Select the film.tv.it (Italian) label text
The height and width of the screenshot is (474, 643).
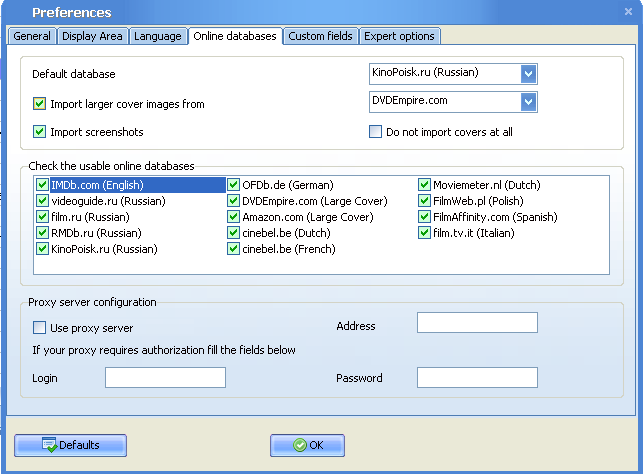(x=474, y=233)
